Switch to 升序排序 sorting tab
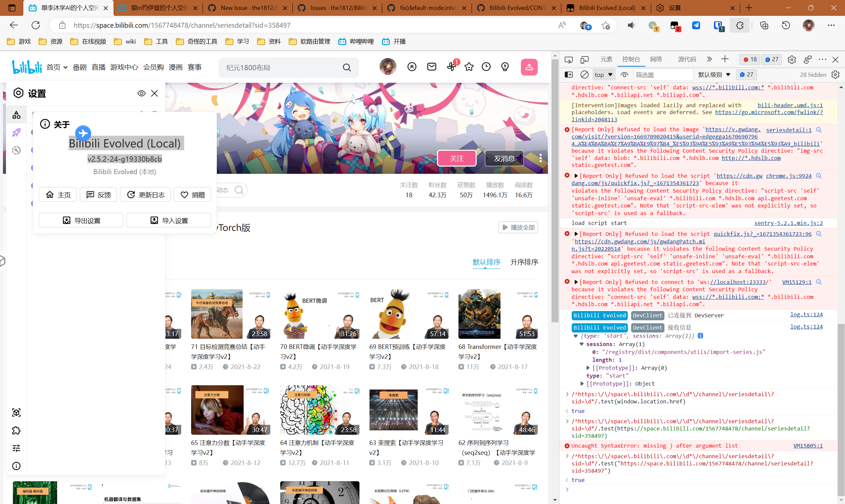 click(524, 262)
